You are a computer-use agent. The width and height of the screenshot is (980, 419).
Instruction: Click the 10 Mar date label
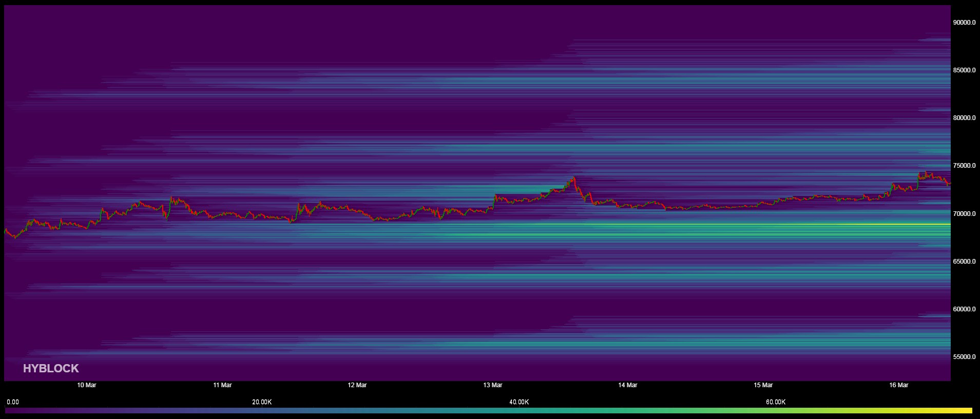(87, 385)
